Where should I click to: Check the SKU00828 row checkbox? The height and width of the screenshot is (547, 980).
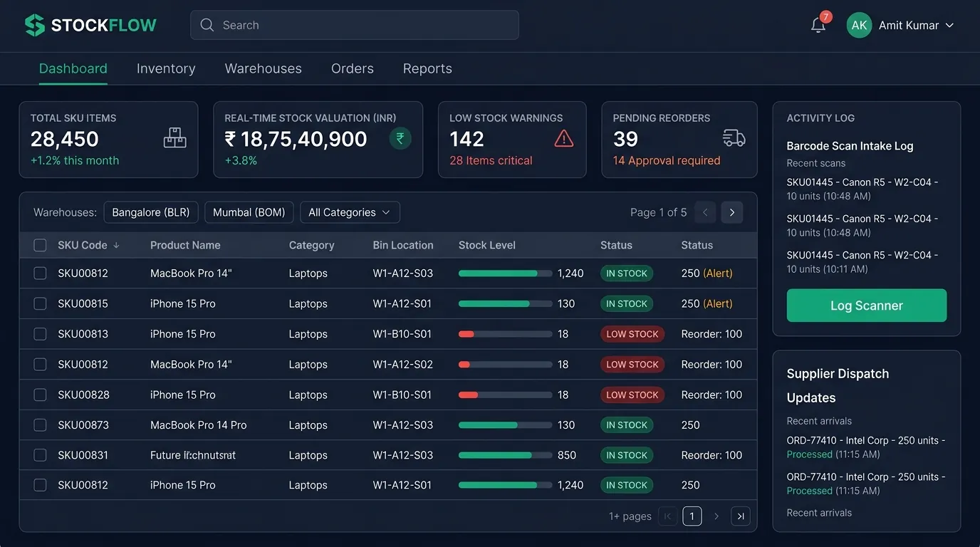coord(40,395)
